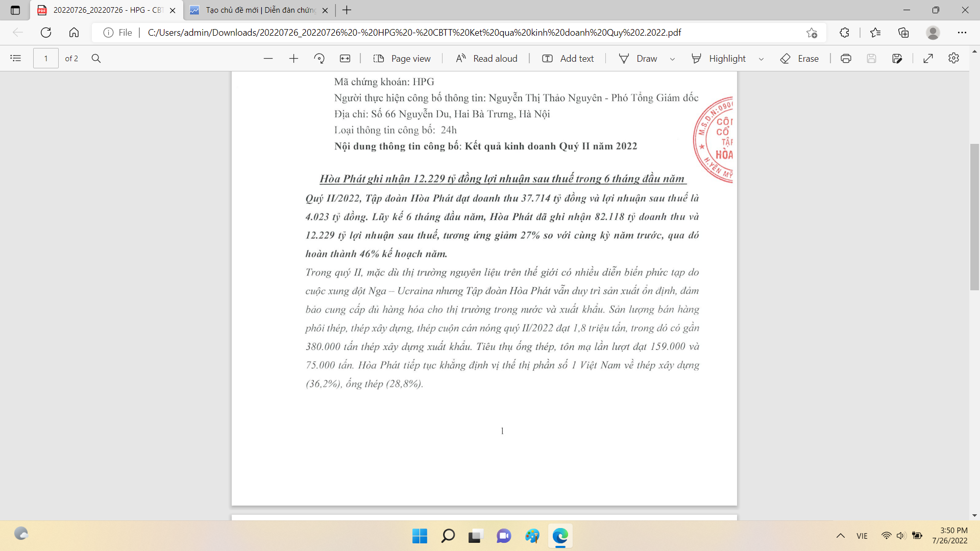Go to the home page
Viewport: 980px width, 551px height.
point(74,33)
